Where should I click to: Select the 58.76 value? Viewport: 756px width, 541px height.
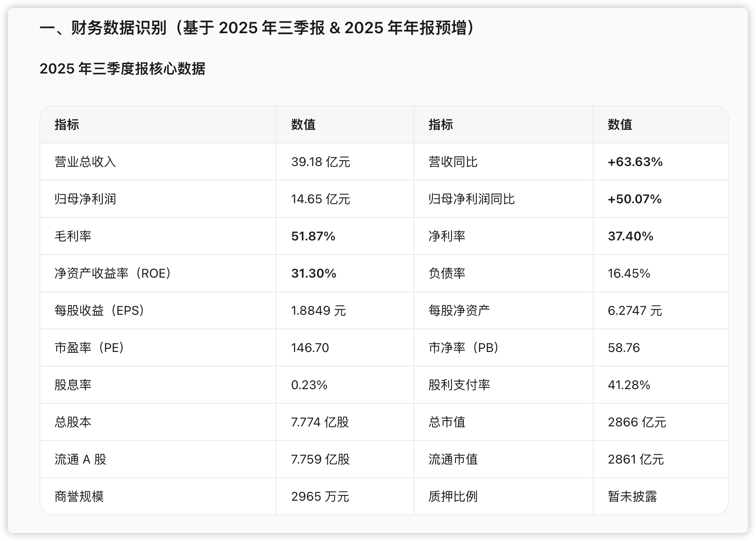click(624, 348)
